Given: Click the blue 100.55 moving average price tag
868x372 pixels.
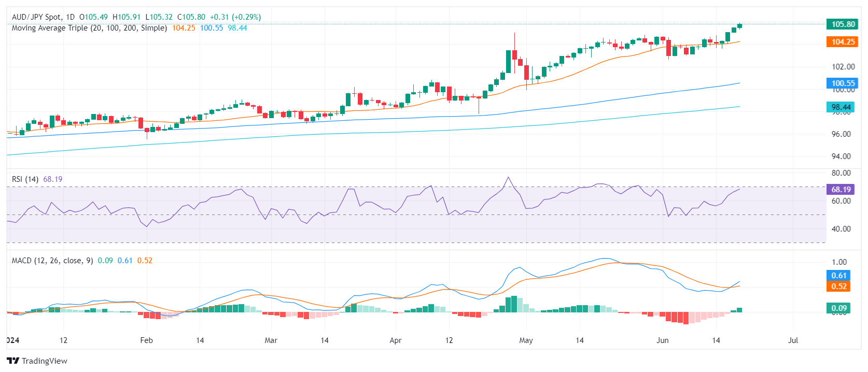Looking at the screenshot, I should click(843, 83).
